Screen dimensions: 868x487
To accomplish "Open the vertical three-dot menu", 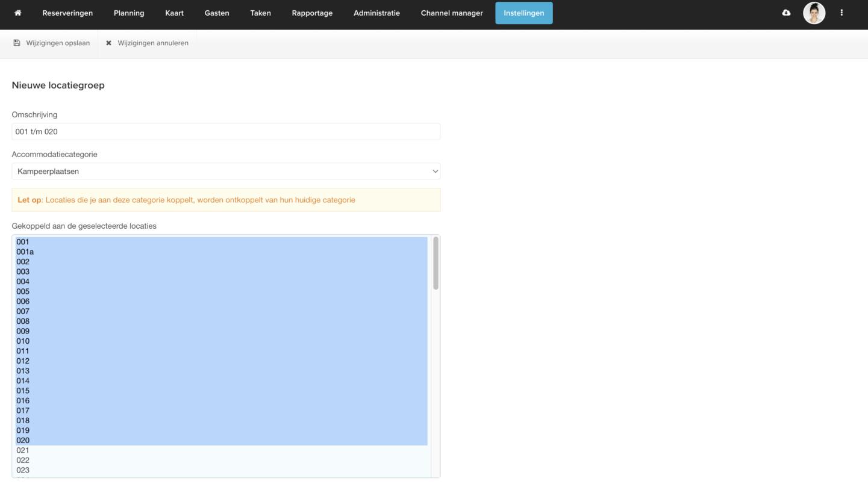I will (x=841, y=13).
